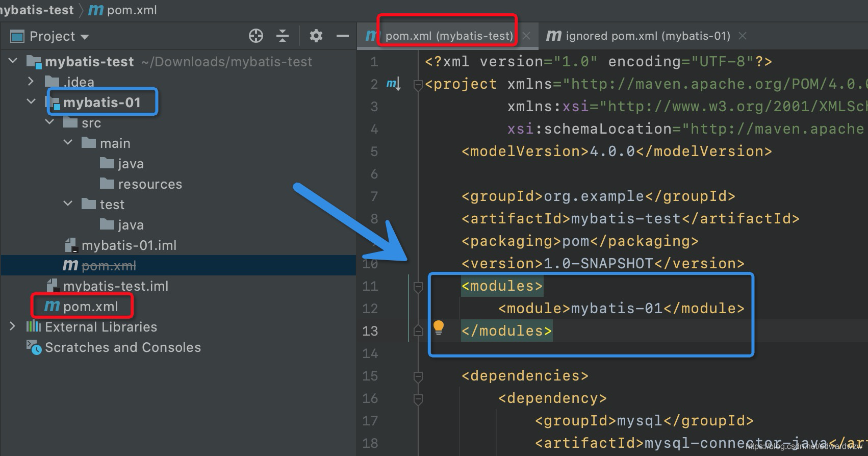Click the yellow intention lightbulb on line 13
The width and height of the screenshot is (868, 456).
point(439,327)
